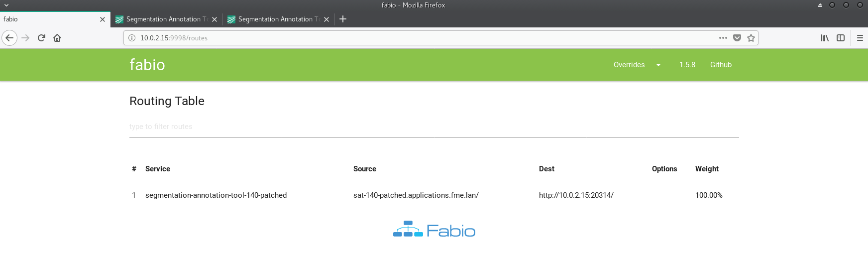This screenshot has width=868, height=260.
Task: Click the Source column header
Action: [x=365, y=169]
